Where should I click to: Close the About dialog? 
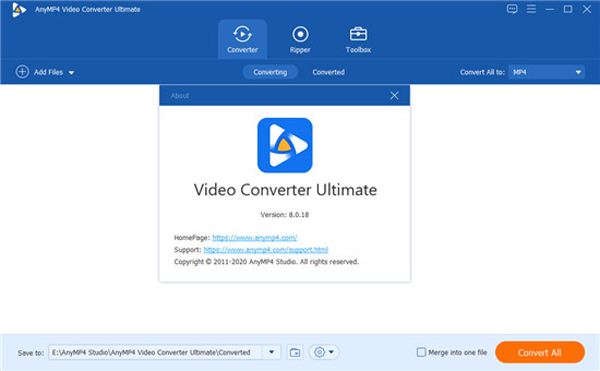394,95
